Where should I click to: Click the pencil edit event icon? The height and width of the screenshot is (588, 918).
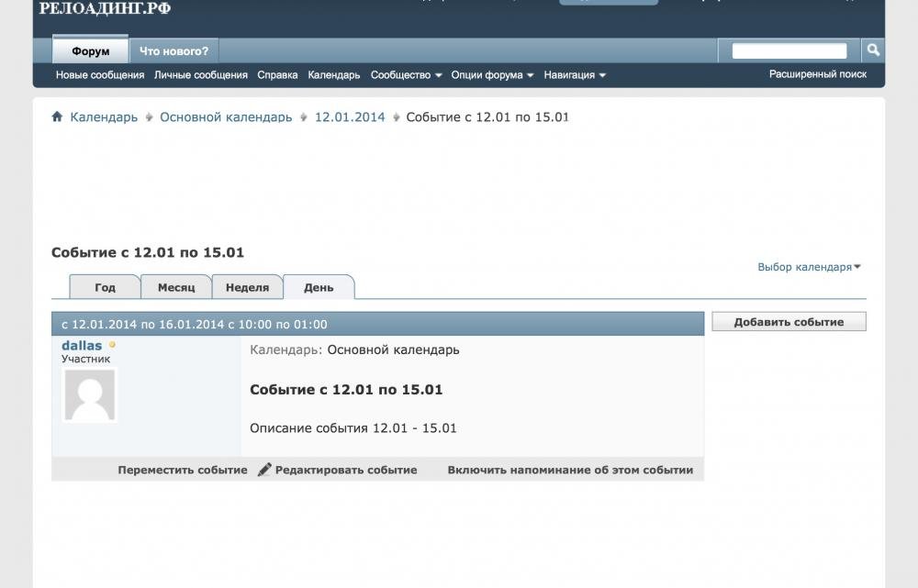(x=264, y=470)
